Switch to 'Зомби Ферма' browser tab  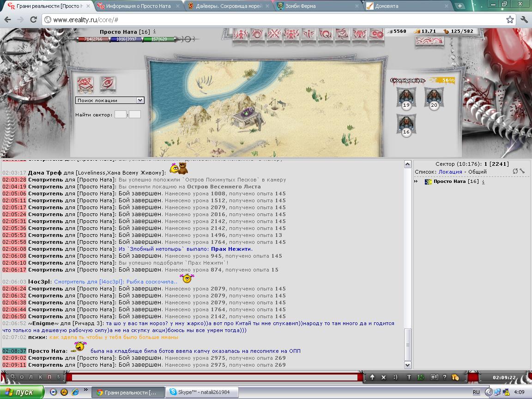(x=297, y=6)
